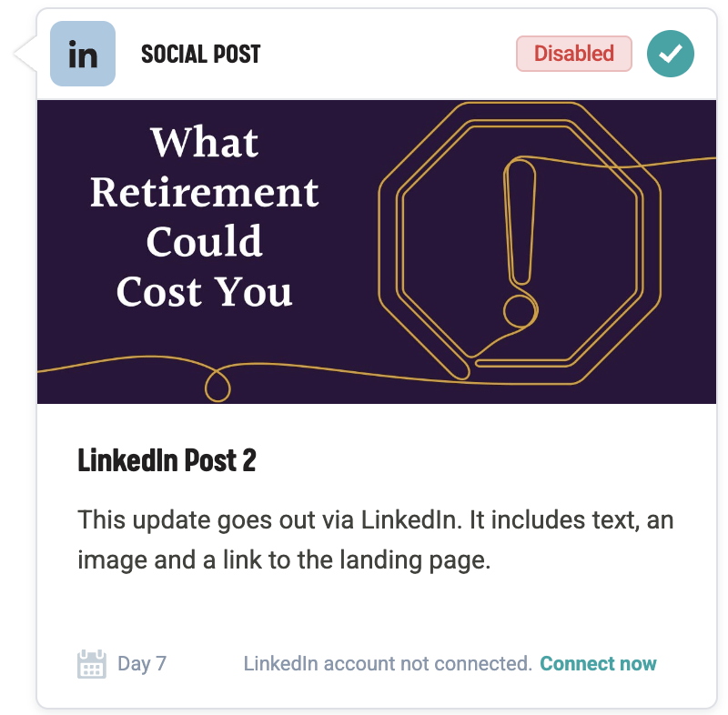This screenshot has width=728, height=715.
Task: Click the gold loop swirl in banner
Action: pos(217,384)
